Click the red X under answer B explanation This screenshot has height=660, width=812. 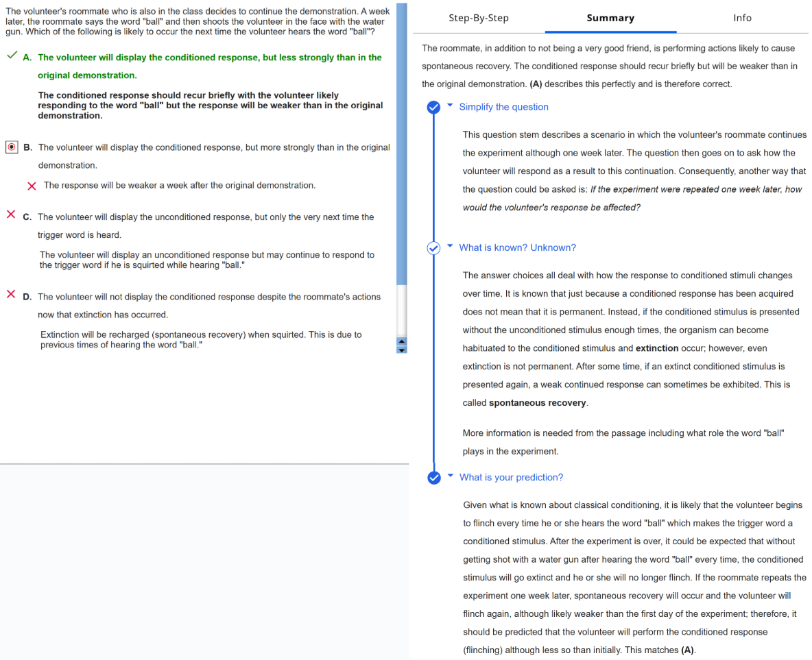click(31, 186)
